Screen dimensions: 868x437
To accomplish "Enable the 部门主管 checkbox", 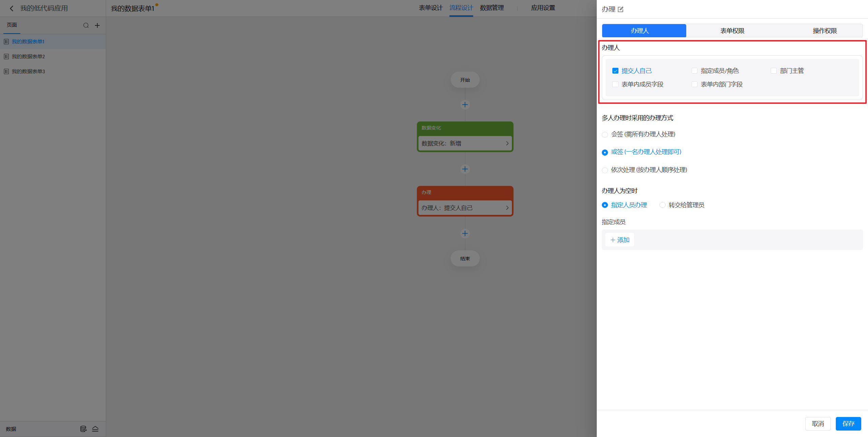I will click(x=774, y=71).
